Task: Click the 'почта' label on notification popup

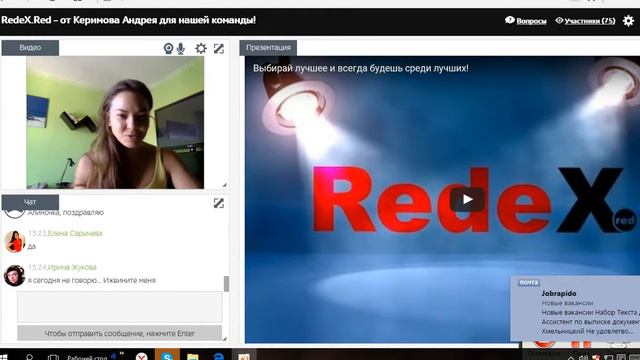Action: pyautogui.click(x=529, y=282)
